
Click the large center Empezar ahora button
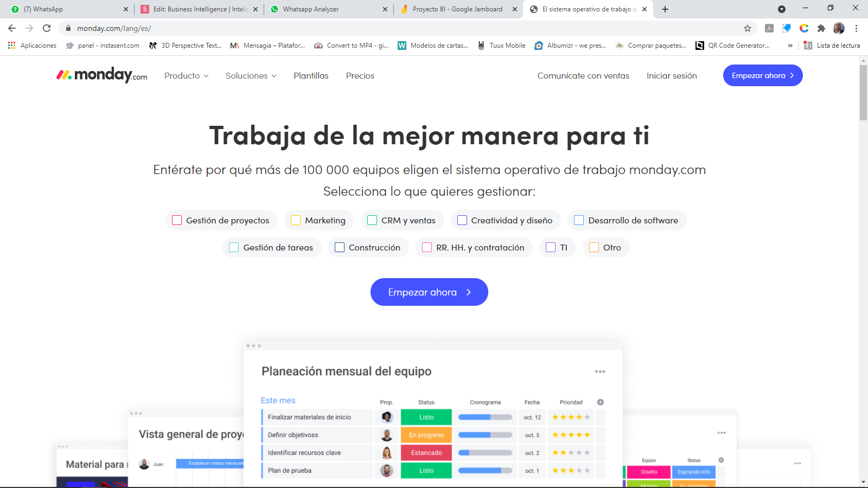(x=429, y=292)
